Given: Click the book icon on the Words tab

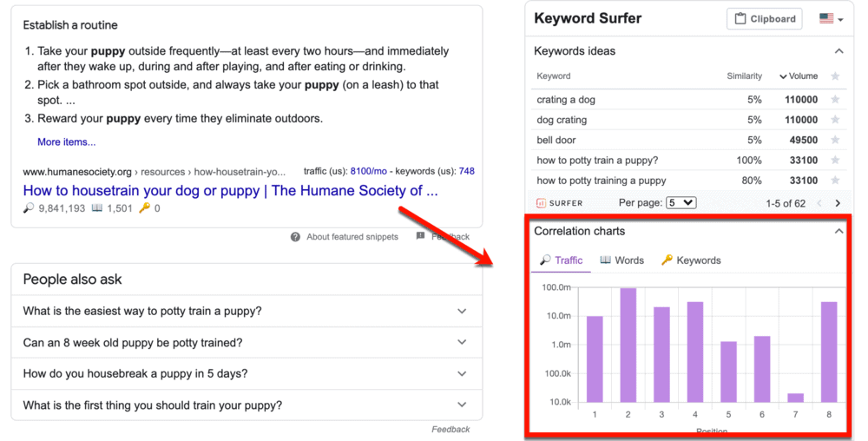Looking at the screenshot, I should tap(606, 260).
